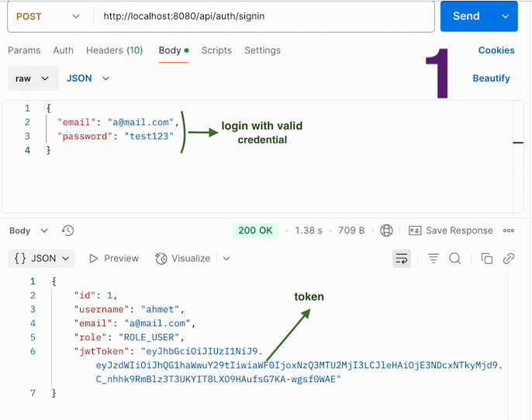Viewport: 532px width, 420px height.
Task: Click the Preview play icon
Action: click(x=93, y=259)
